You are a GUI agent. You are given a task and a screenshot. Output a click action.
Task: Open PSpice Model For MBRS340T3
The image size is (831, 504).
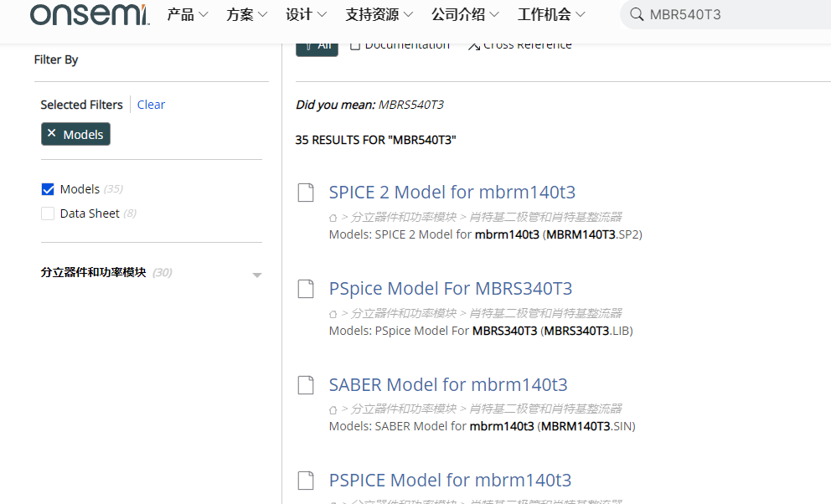451,289
